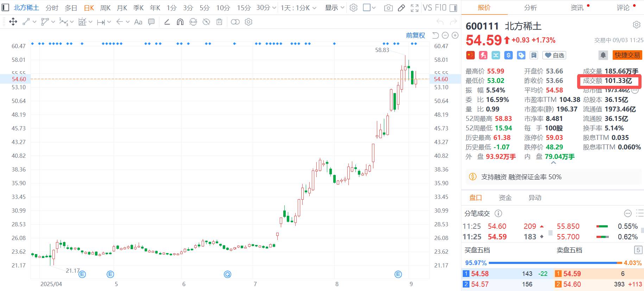The width and height of the screenshot is (644, 291).
Task: Expand the wave tool dropdown arrow
Action: 72,22
